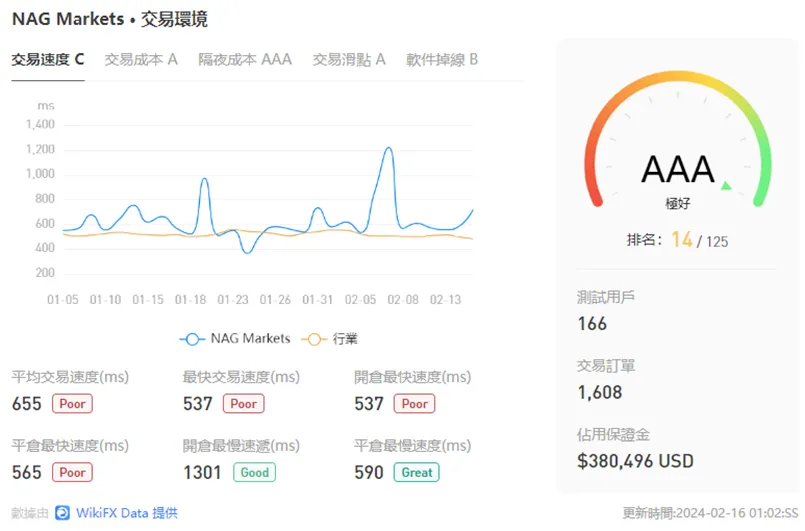Switch to the 交易滑點 A tab
The width and height of the screenshot is (805, 531).
tap(349, 60)
